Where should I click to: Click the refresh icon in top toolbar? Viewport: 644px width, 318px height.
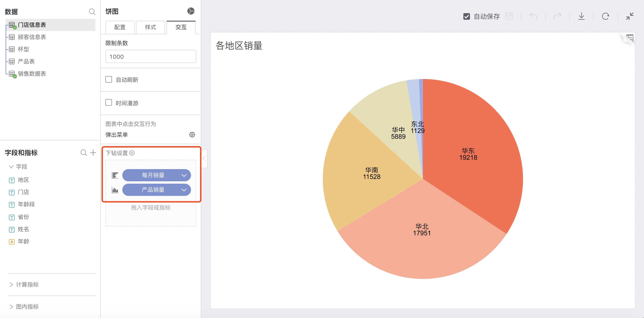pos(605,16)
